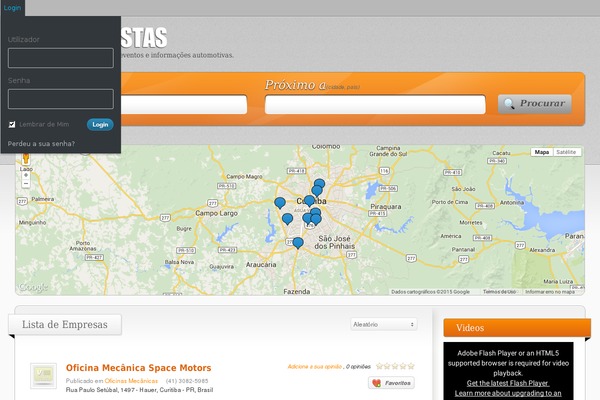Screen dimensions: 600x400
Task: Expand the Aleatório sort dropdown
Action: [384, 324]
